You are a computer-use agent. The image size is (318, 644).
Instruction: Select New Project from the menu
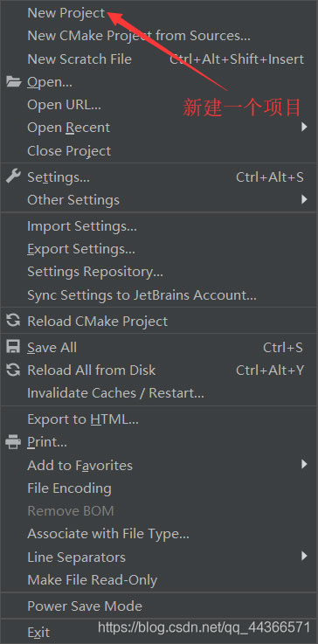coord(159,13)
